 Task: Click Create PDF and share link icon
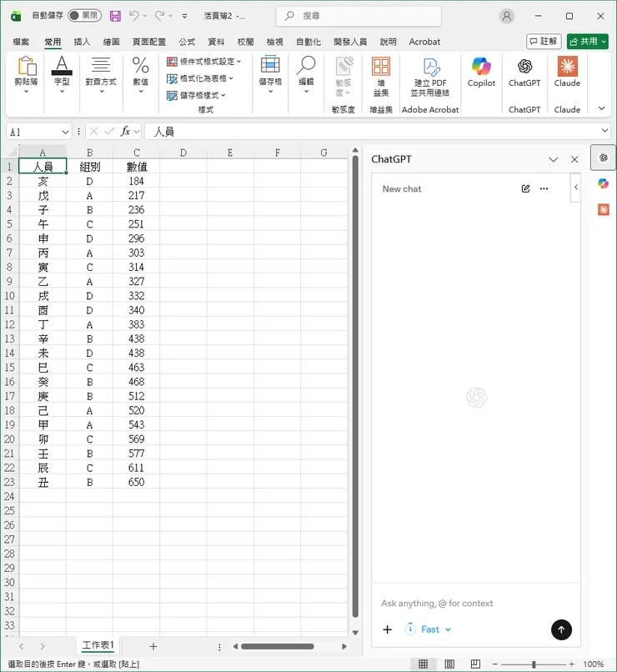click(430, 68)
